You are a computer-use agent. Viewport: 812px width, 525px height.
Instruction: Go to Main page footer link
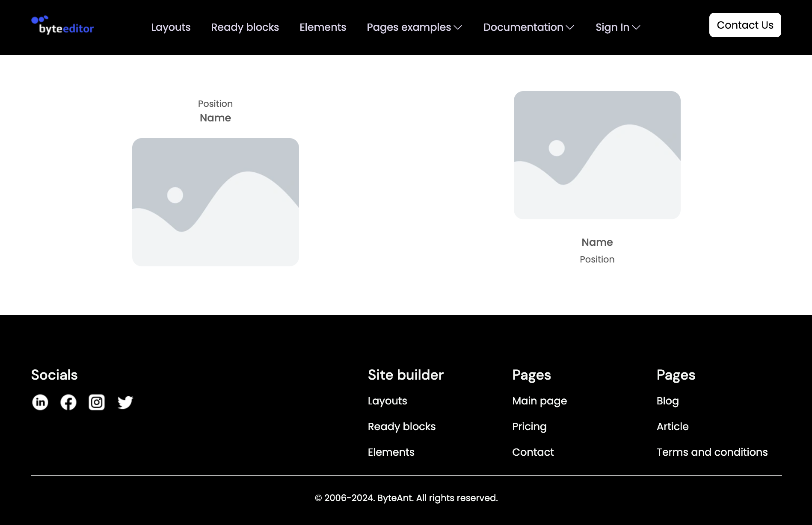tap(539, 401)
